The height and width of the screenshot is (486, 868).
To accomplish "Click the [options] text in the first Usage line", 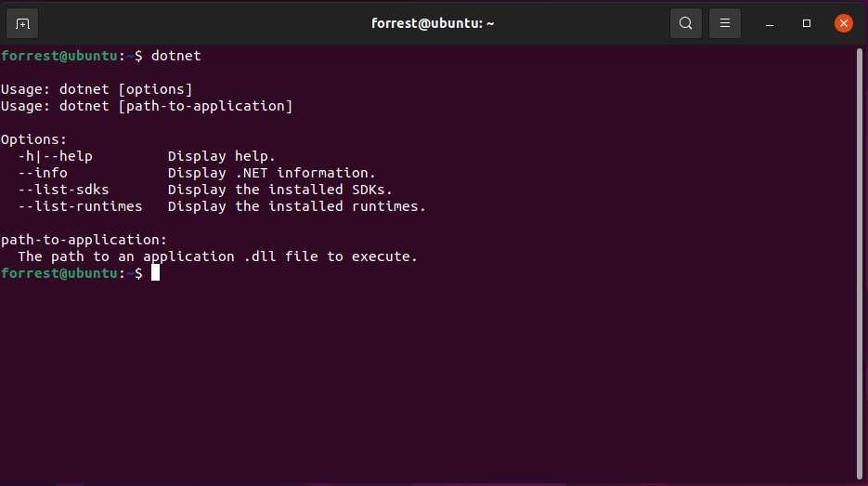I will click(x=156, y=89).
